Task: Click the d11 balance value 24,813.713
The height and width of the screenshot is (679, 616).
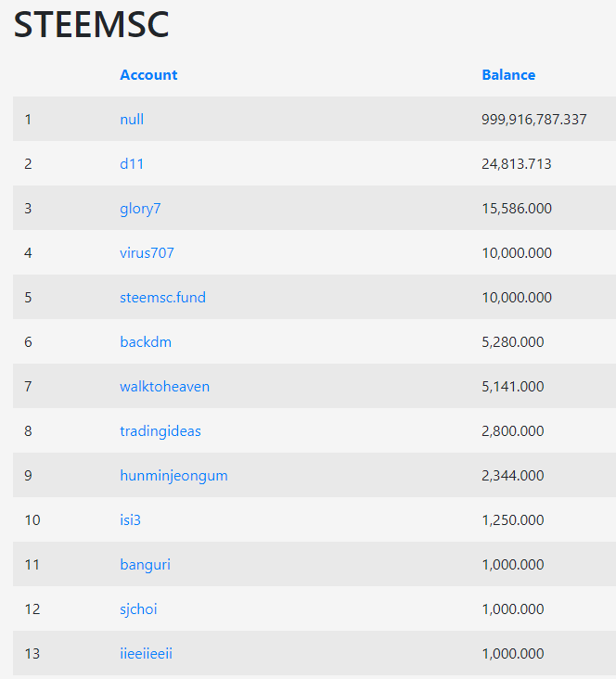Action: [x=517, y=163]
